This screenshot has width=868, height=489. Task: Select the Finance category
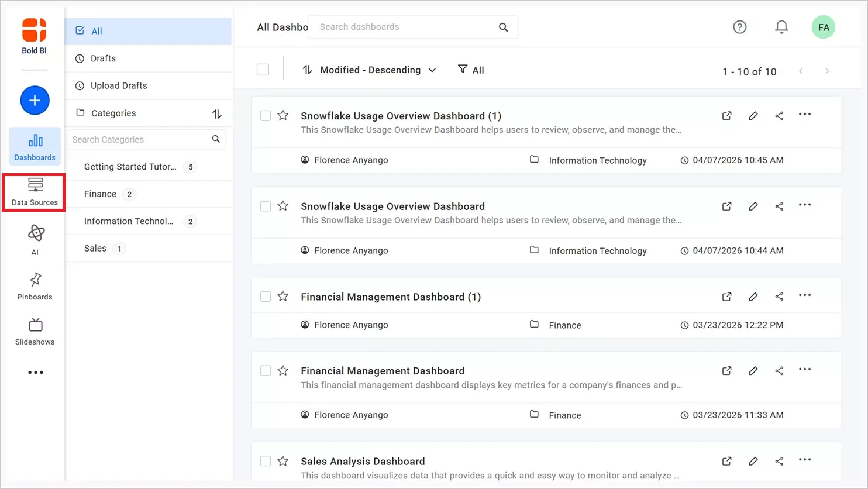pyautogui.click(x=149, y=194)
